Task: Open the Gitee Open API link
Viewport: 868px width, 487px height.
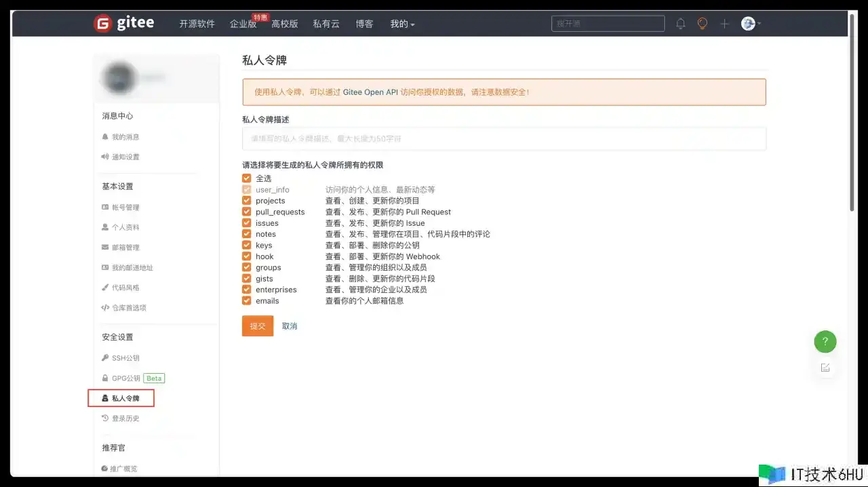Action: [370, 92]
